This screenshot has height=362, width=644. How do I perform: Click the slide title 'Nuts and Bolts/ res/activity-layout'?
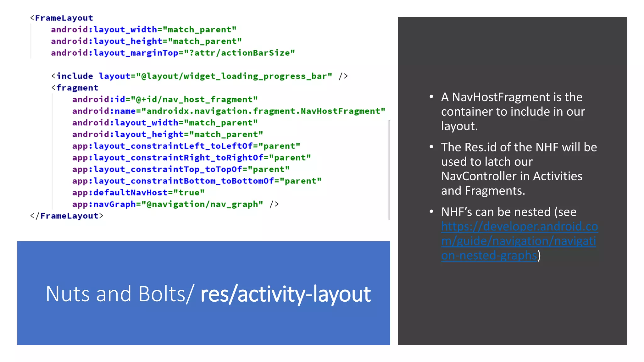pyautogui.click(x=208, y=294)
